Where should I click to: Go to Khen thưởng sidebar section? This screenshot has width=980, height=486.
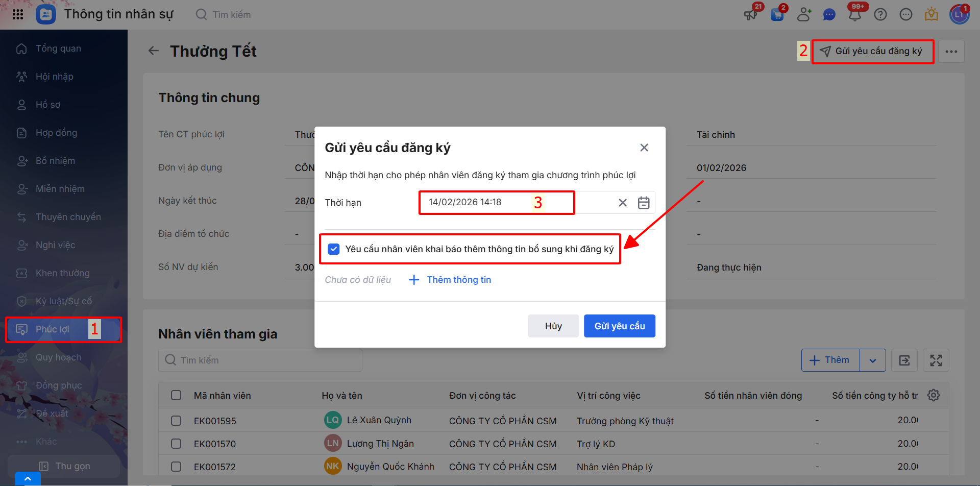coord(62,273)
